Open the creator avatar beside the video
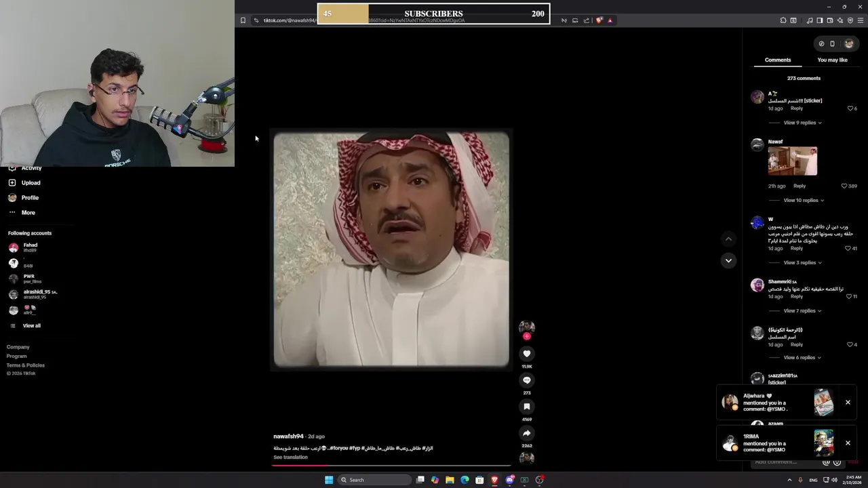This screenshot has width=868, height=488. [x=527, y=327]
